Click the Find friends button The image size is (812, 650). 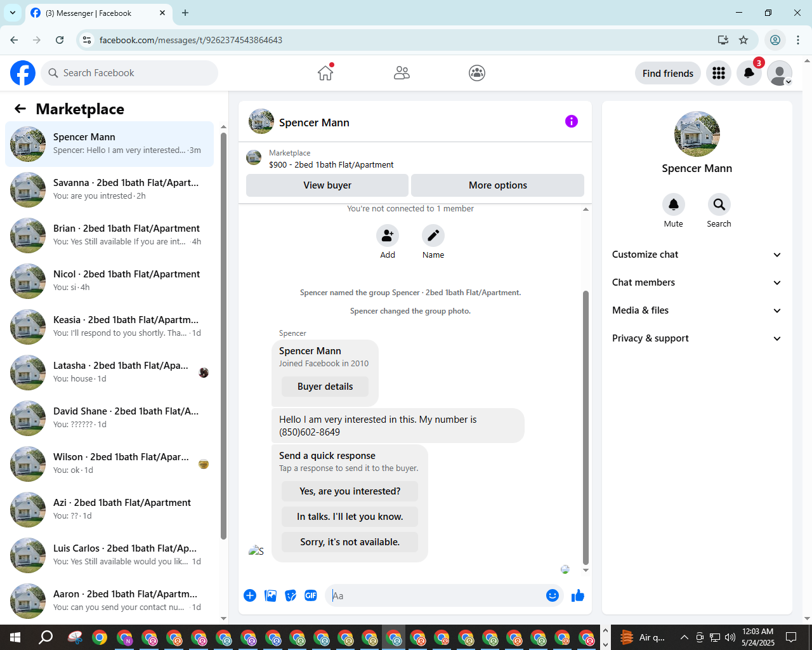click(668, 74)
